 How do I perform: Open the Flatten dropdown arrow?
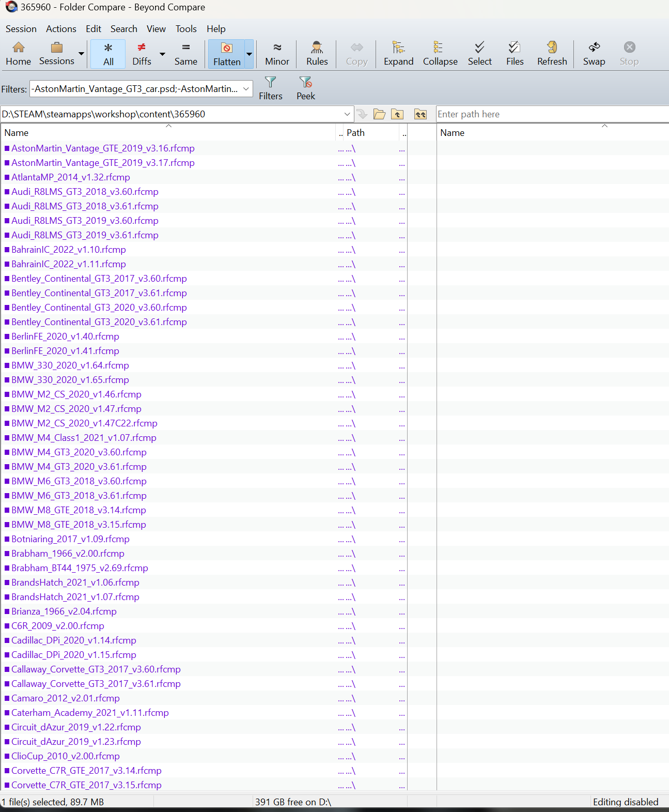click(x=249, y=54)
